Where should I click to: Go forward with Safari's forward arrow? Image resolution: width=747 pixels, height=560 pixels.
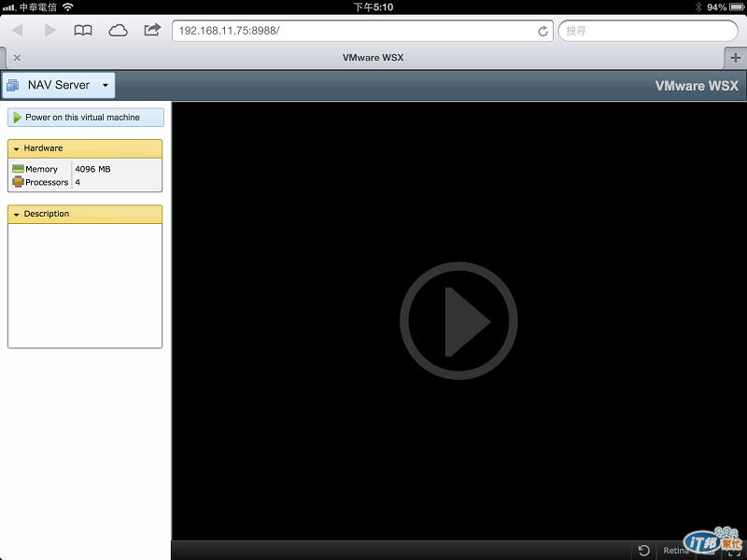pos(50,31)
